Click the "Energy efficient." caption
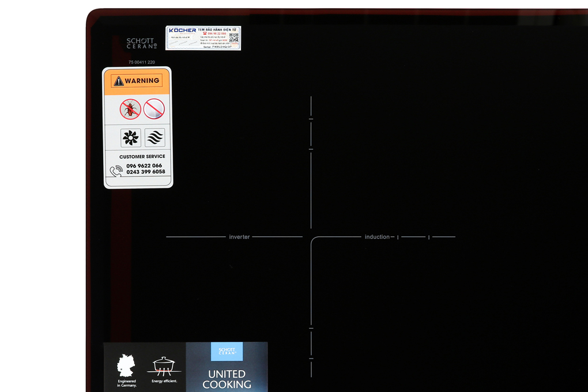Image resolution: width=588 pixels, height=392 pixels. (x=164, y=381)
